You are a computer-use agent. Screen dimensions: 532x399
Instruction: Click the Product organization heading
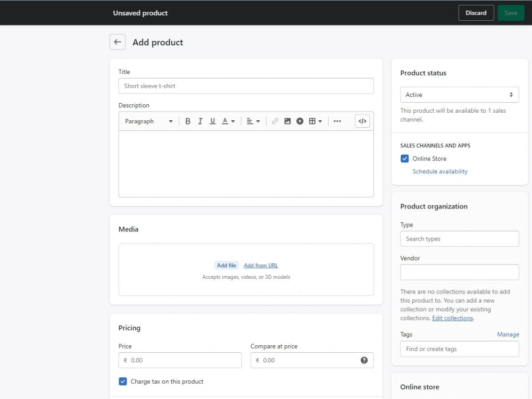(x=434, y=206)
